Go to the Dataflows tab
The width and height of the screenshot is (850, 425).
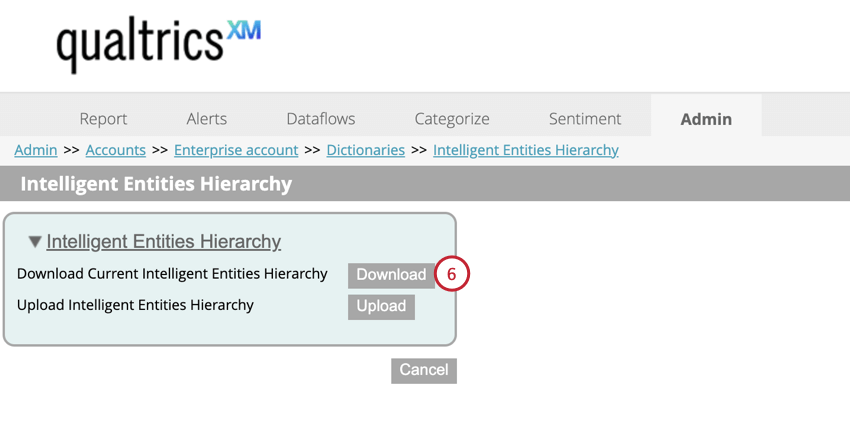pyautogui.click(x=320, y=118)
